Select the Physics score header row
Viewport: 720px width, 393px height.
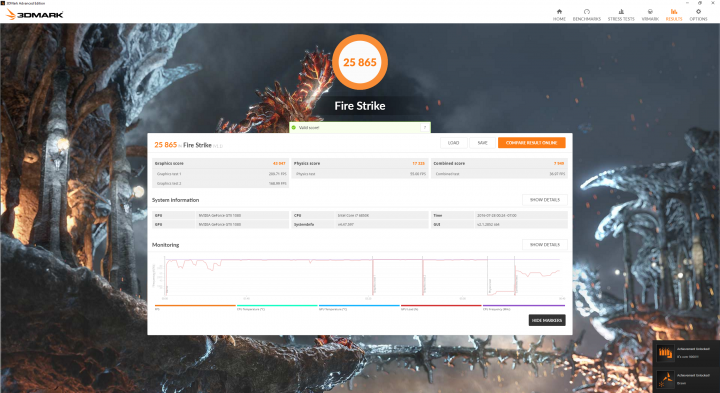pos(360,163)
